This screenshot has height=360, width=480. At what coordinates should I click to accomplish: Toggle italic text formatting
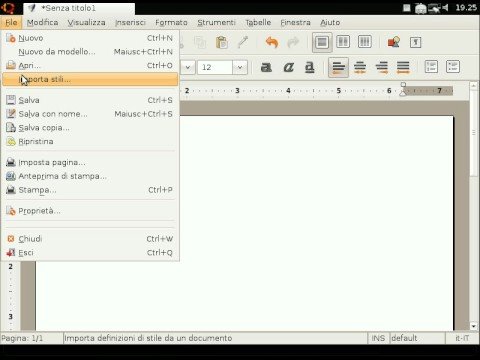(x=288, y=67)
